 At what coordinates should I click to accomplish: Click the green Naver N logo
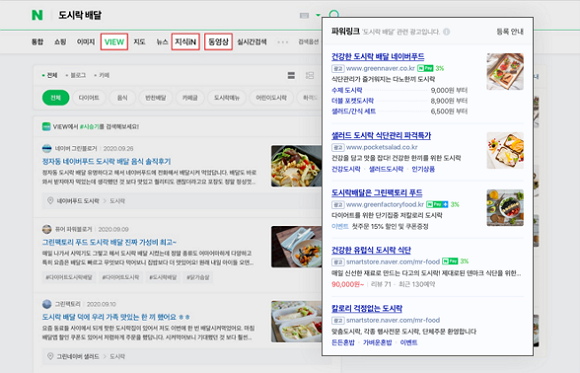37,15
